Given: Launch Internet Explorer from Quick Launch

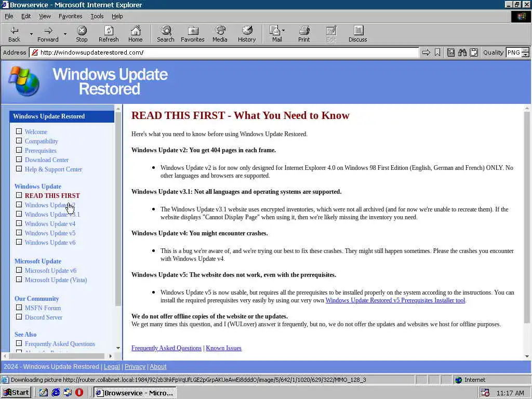Looking at the screenshot, I should pyautogui.click(x=56, y=393).
